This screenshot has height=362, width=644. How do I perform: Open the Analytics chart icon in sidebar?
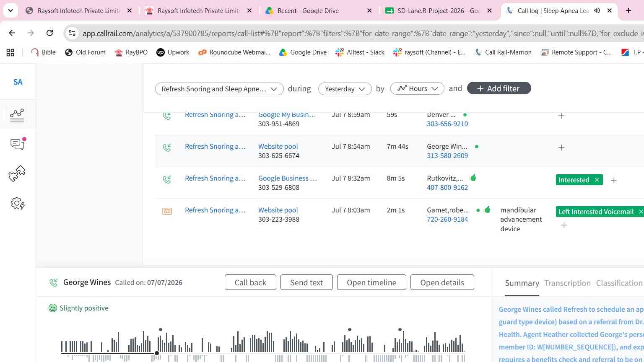pos(17,114)
